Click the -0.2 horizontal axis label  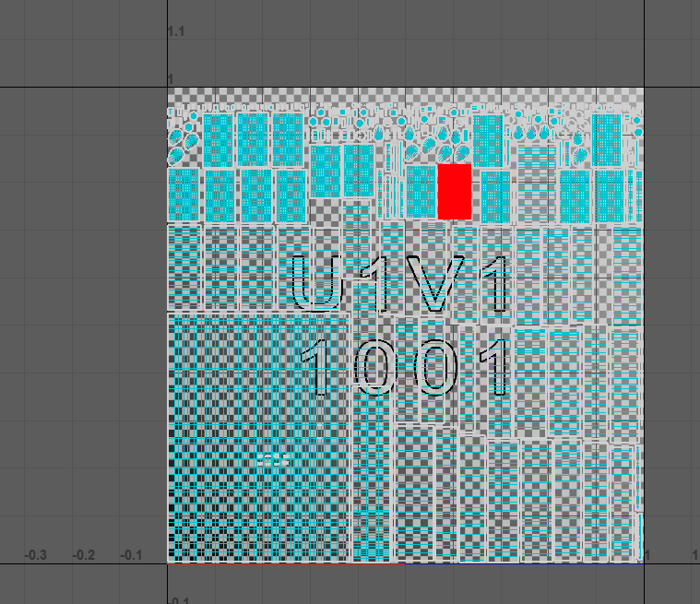click(x=84, y=554)
